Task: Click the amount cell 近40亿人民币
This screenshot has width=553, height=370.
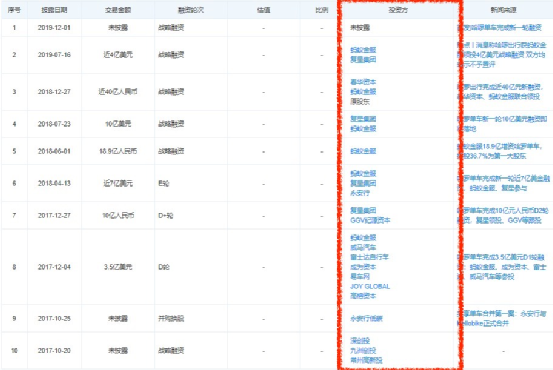Action: (118, 92)
